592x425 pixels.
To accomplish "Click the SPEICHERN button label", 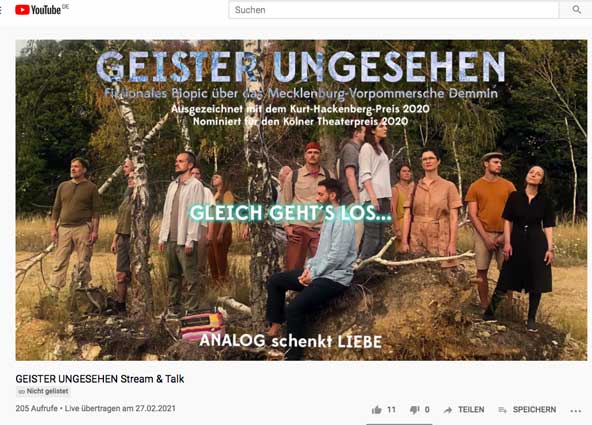I will point(534,410).
